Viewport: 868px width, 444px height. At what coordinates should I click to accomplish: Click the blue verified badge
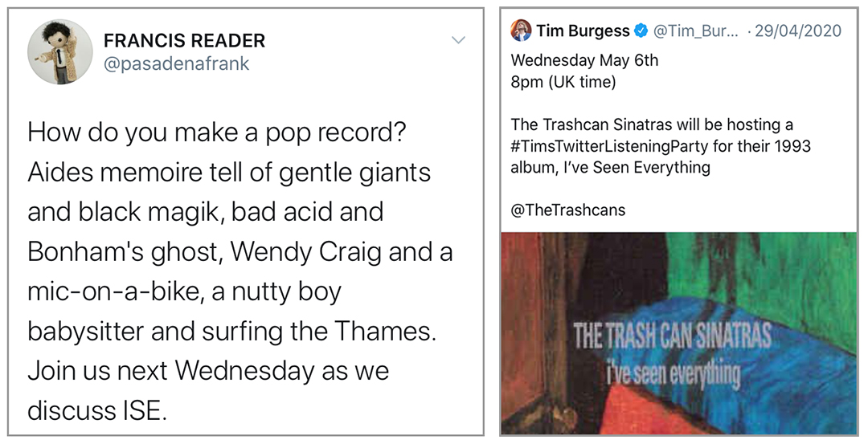coord(641,31)
